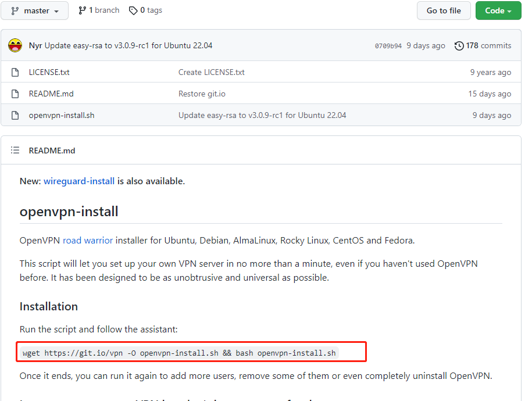The width and height of the screenshot is (532, 401).
Task: Open the LICENSE.txt file
Action: [49, 73]
